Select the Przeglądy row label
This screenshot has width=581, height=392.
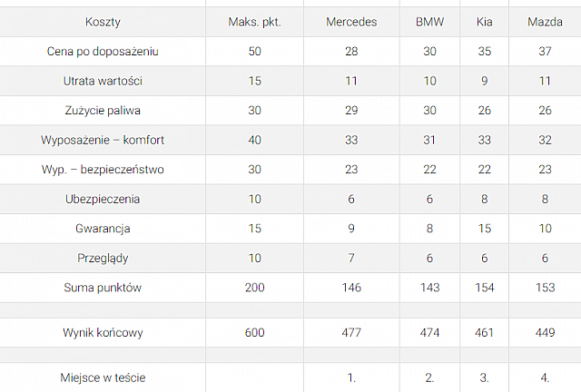[x=103, y=259]
